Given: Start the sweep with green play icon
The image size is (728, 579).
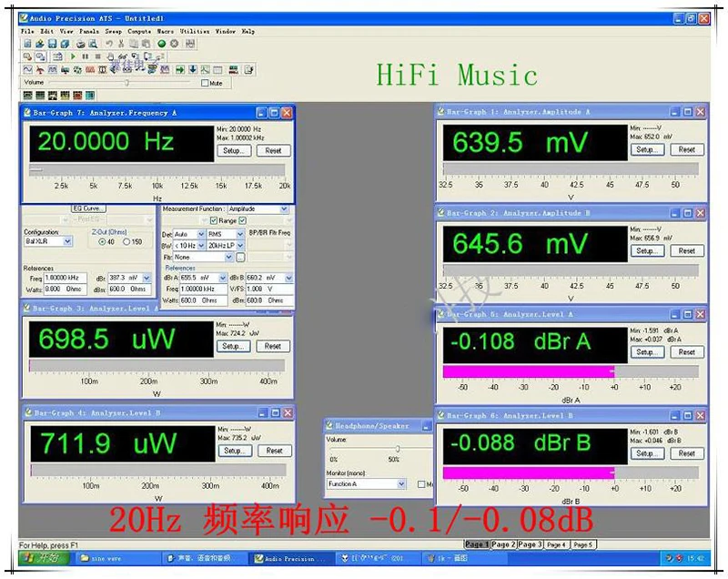Looking at the screenshot, I should [x=73, y=56].
